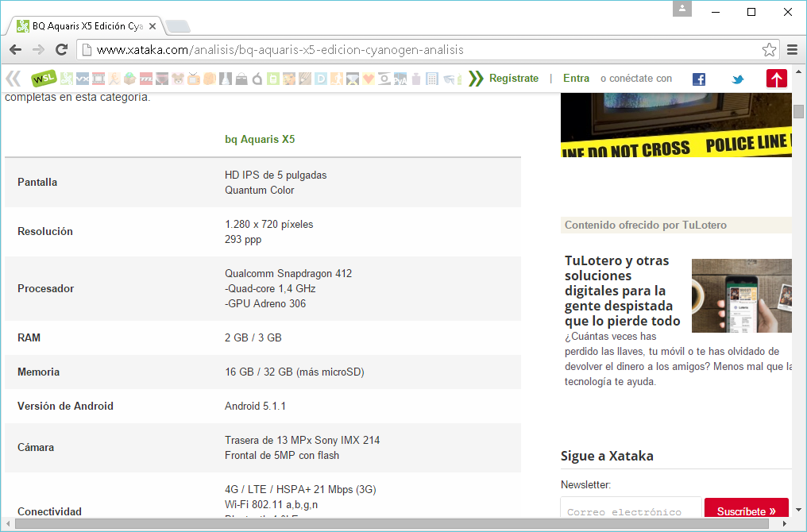Open the running figure site icon
This screenshot has width=807, height=532.
tap(337, 79)
